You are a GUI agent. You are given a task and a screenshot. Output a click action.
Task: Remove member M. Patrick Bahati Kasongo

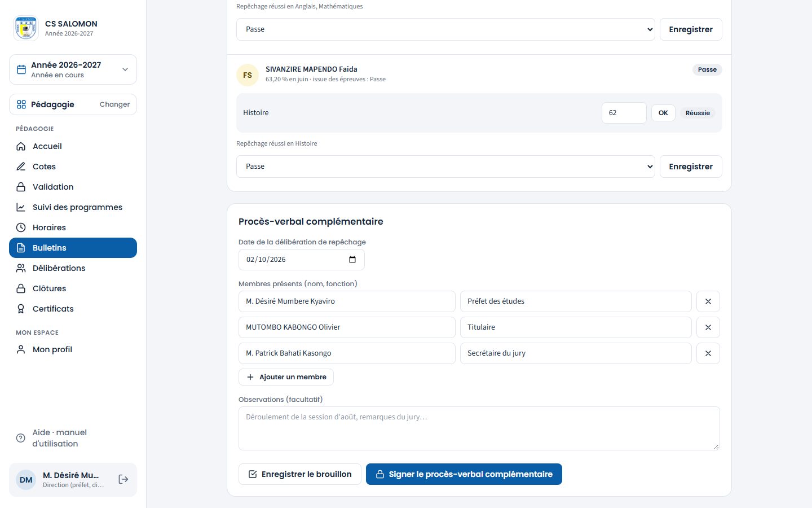tap(708, 353)
